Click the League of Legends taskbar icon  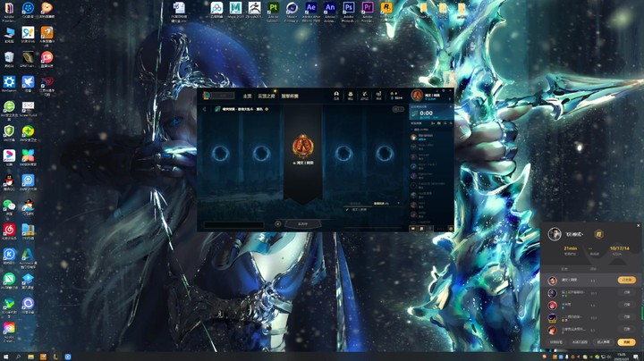tap(55, 357)
